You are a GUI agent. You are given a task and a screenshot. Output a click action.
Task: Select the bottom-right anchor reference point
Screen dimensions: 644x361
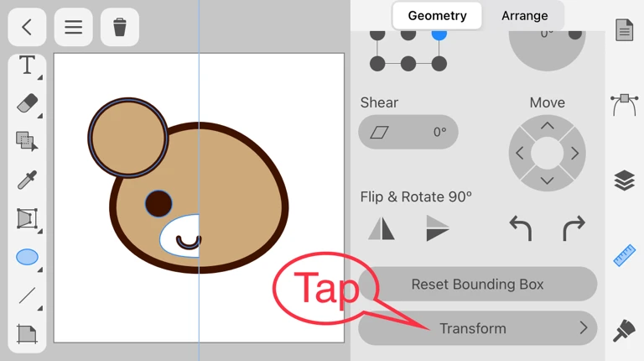(439, 64)
